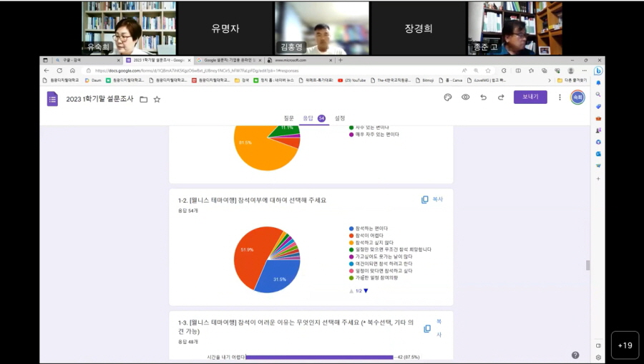Open the Edge sidebar tools briefcase icon
Screen dimensions: 644x364
click(x=598, y=118)
